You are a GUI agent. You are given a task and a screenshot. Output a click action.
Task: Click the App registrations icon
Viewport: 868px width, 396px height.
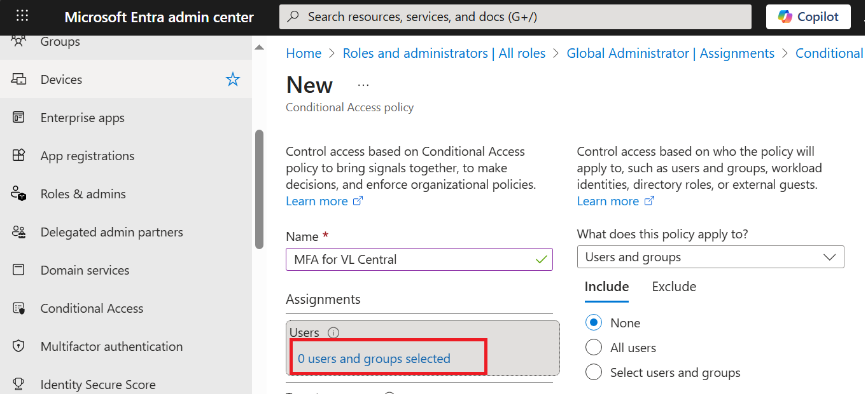coord(18,156)
